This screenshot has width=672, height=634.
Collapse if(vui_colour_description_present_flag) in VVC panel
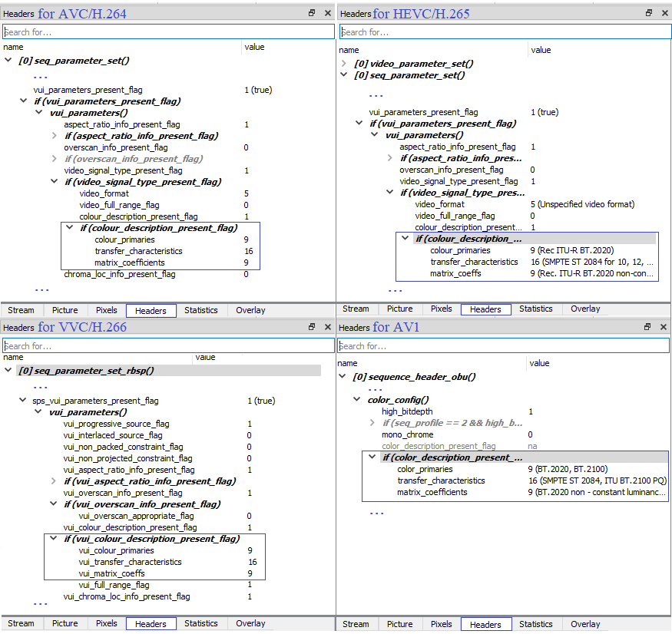tap(54, 538)
